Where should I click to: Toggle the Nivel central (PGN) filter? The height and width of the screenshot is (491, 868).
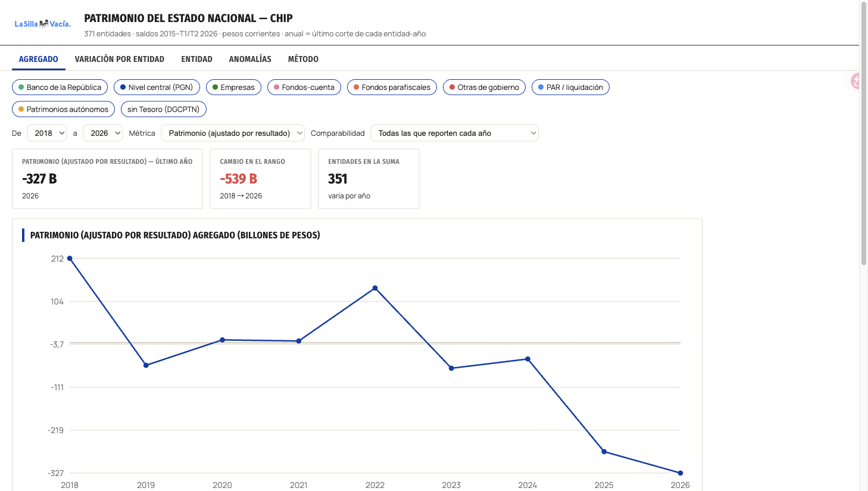click(157, 87)
